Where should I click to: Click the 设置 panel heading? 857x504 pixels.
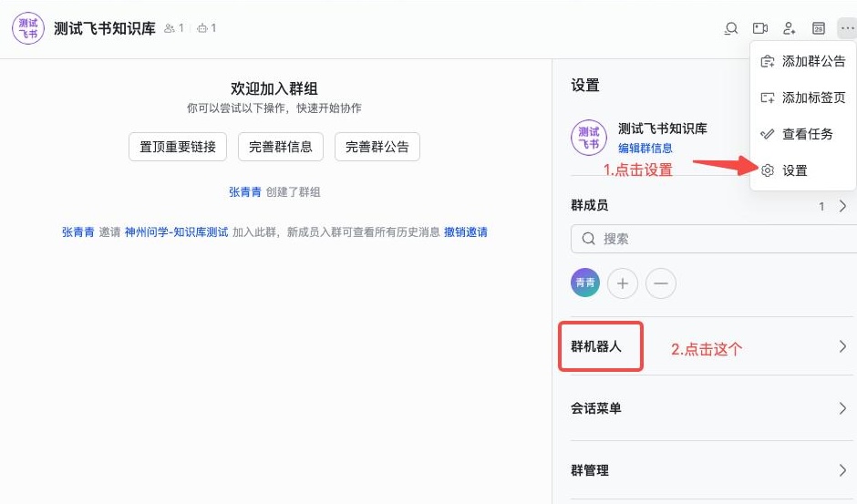point(585,86)
